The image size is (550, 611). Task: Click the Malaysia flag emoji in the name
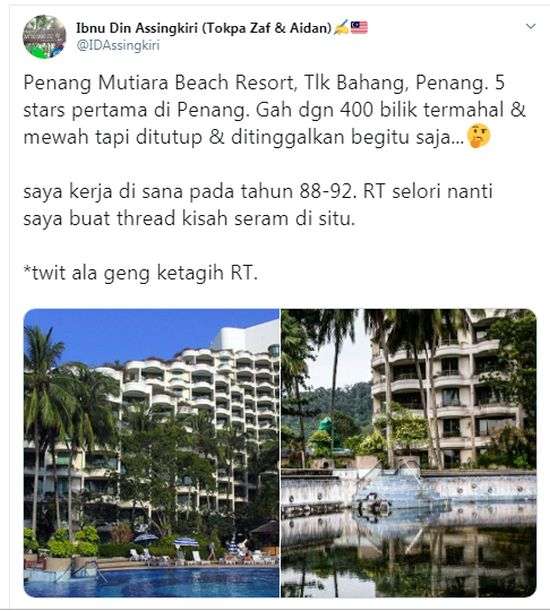359,28
